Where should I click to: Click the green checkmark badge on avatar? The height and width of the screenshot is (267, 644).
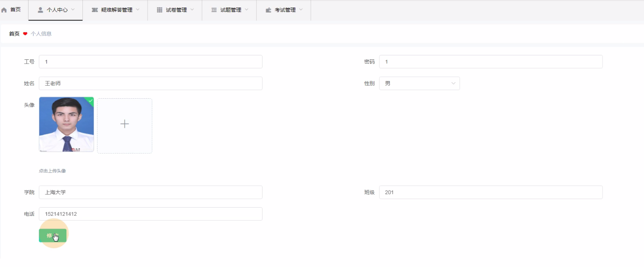[90, 101]
